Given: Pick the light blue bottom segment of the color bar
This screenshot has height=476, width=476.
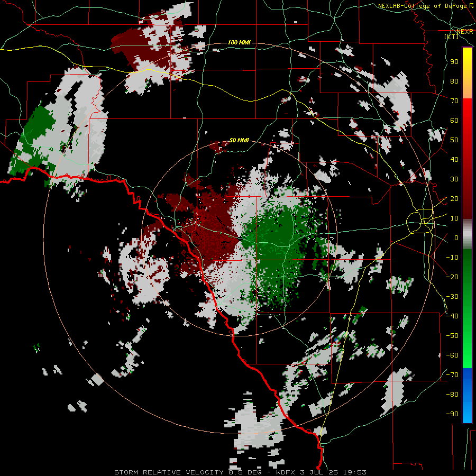Looking at the screenshot, I should (x=467, y=411).
